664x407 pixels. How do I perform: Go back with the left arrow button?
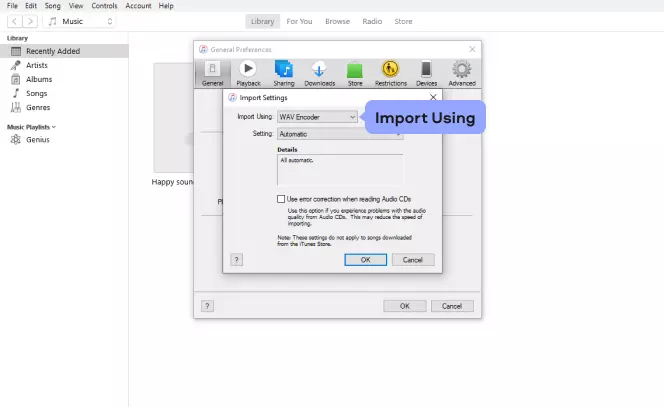click(14, 21)
